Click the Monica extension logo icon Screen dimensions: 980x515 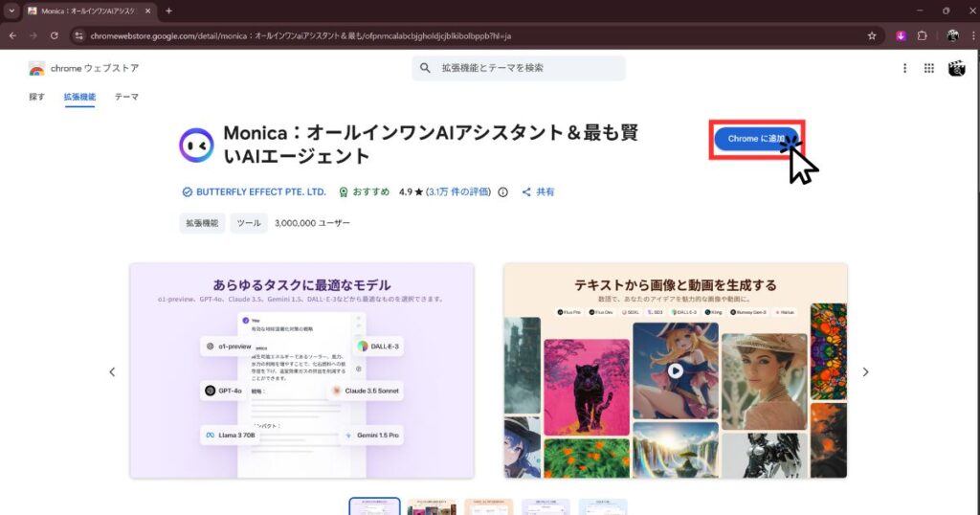[196, 145]
